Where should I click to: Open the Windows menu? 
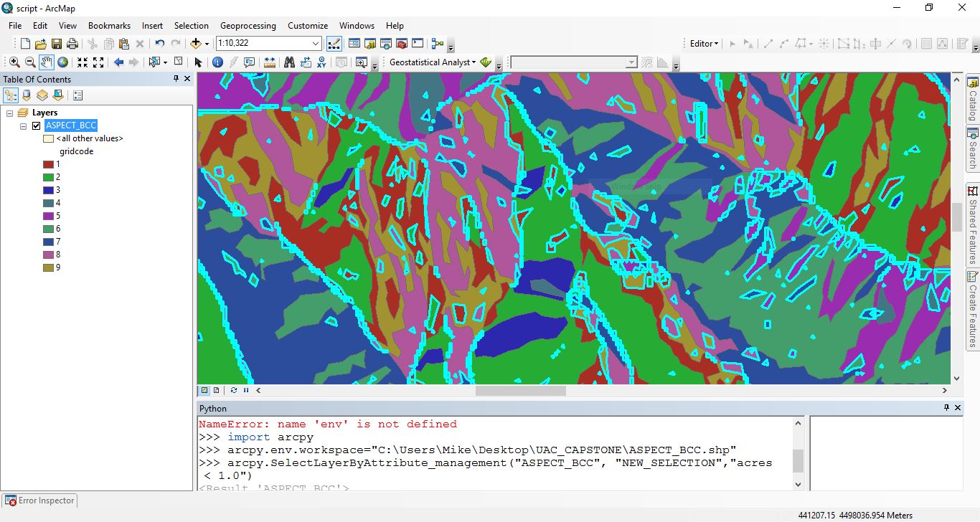coord(357,25)
